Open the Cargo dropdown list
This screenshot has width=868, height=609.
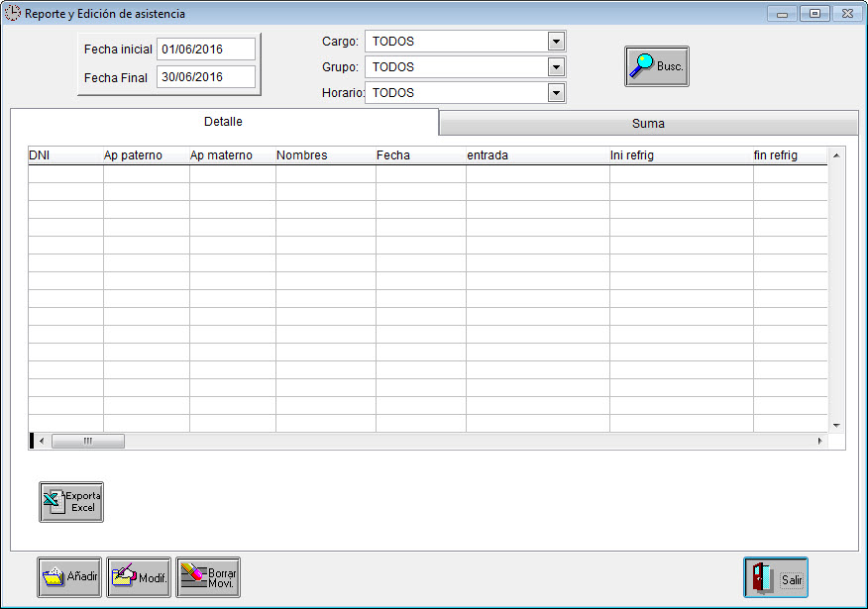[x=556, y=42]
